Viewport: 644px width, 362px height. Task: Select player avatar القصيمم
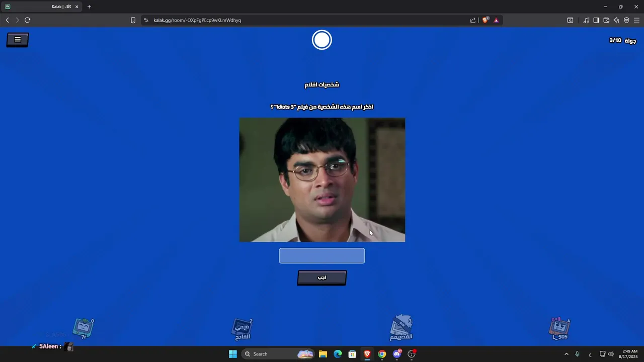(x=401, y=328)
